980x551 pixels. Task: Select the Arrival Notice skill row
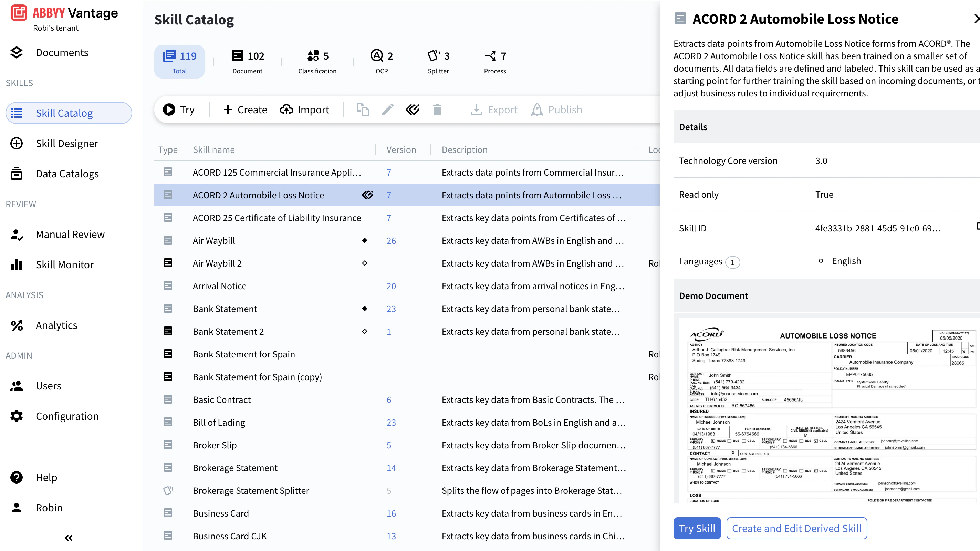(407, 286)
